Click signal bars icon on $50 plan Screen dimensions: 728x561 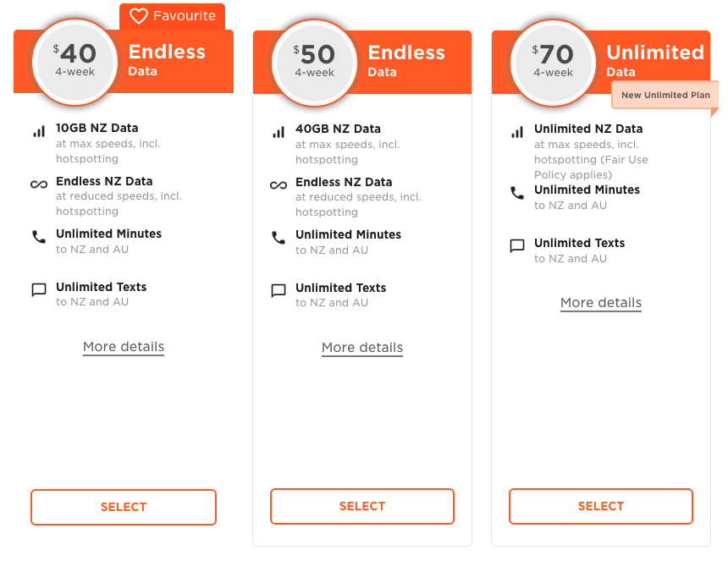279,133
